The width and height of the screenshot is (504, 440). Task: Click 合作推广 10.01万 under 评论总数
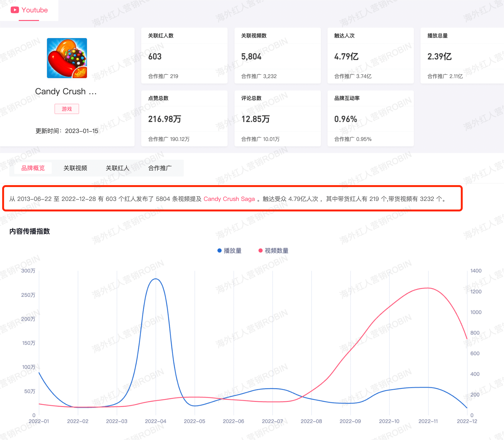(x=260, y=139)
